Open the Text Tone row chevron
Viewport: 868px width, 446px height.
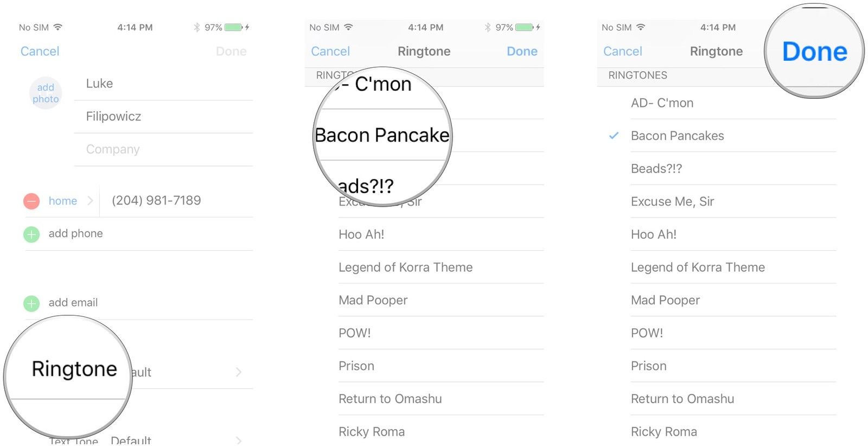239,440
